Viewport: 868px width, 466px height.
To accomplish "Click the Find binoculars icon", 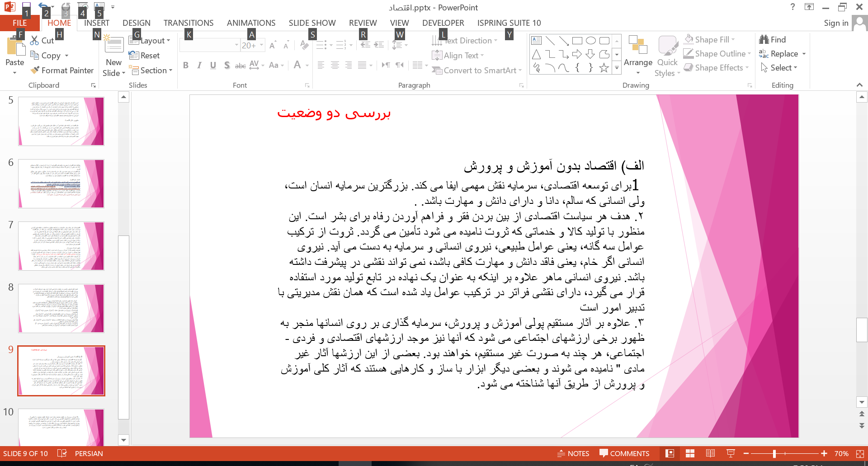I will point(764,40).
